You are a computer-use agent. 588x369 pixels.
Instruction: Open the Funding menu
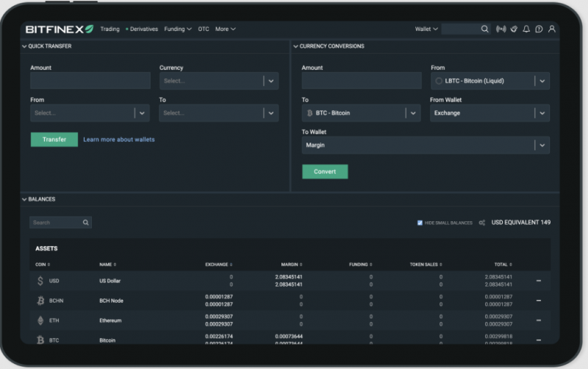(x=177, y=29)
